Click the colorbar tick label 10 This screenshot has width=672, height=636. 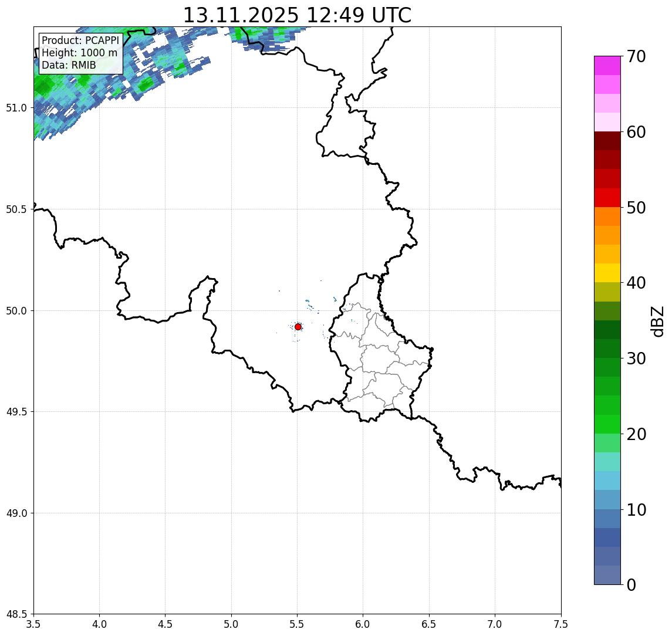636,510
